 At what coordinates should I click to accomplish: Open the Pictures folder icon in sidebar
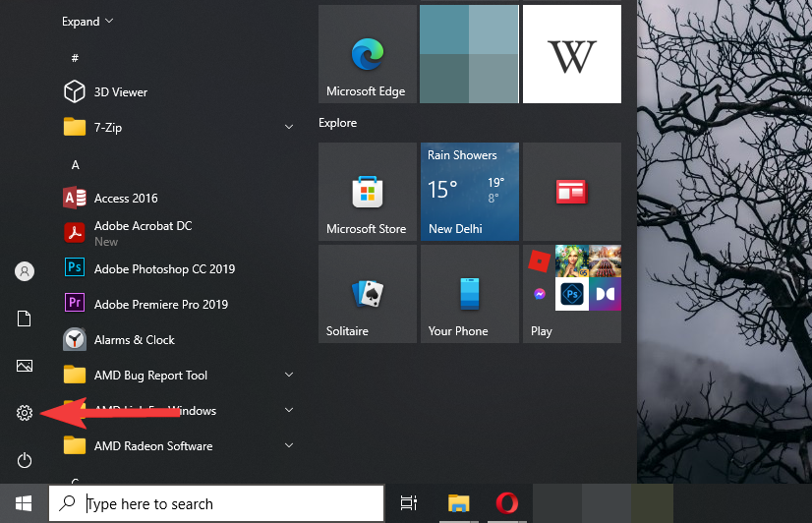[25, 366]
